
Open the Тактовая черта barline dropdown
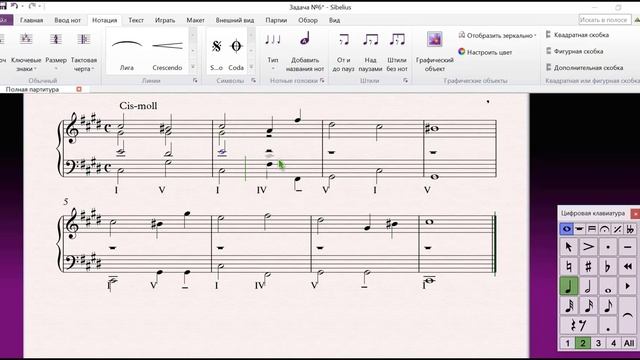(84, 52)
